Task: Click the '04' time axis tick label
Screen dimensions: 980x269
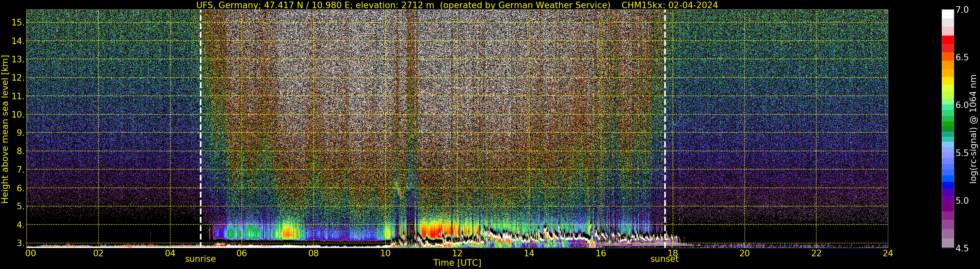Action: tap(170, 253)
